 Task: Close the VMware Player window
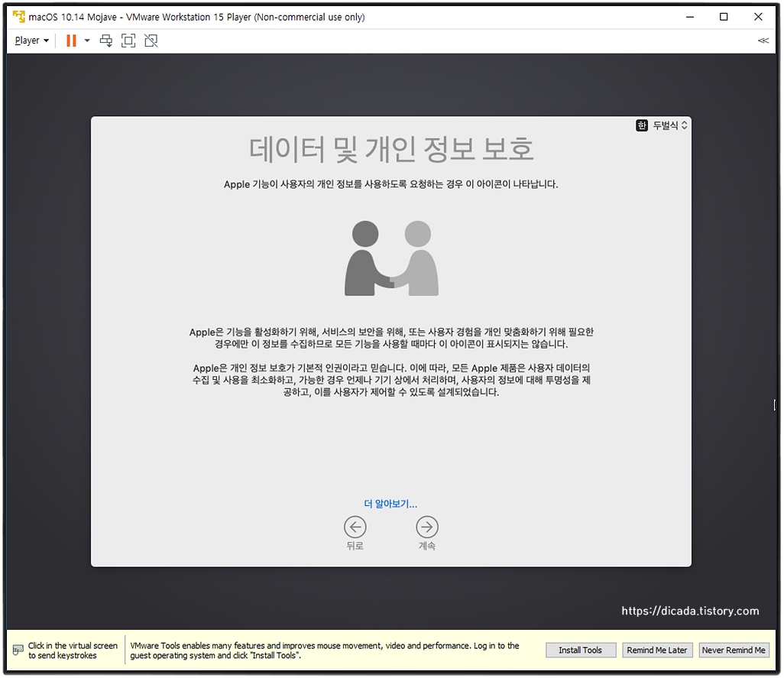tap(758, 17)
